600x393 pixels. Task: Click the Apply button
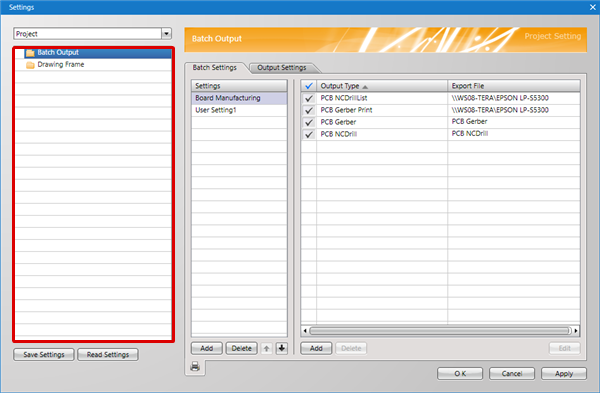coord(564,373)
